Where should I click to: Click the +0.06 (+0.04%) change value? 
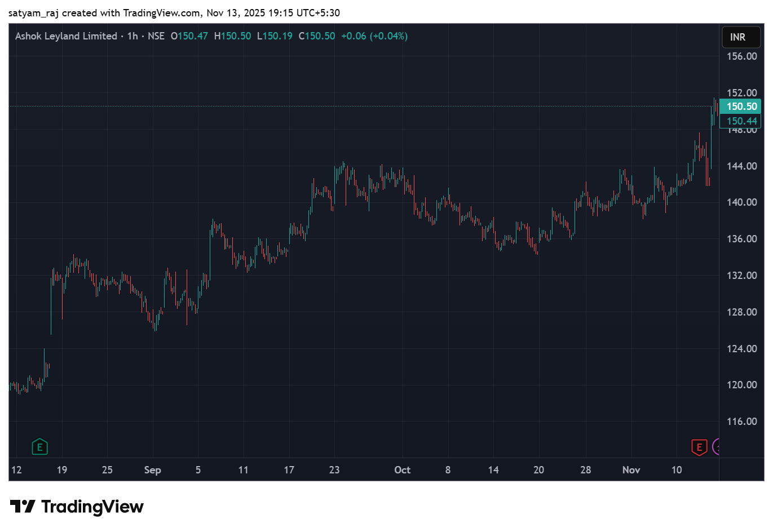point(374,36)
